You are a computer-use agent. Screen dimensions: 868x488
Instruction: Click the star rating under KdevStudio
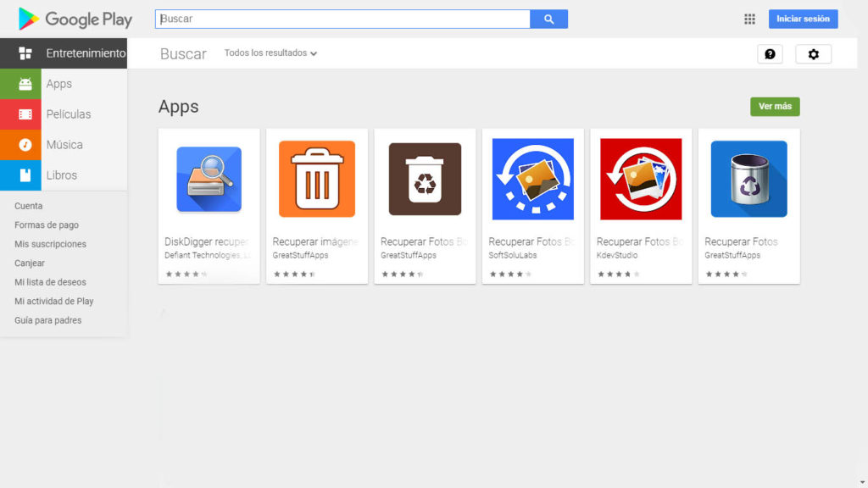tap(618, 274)
